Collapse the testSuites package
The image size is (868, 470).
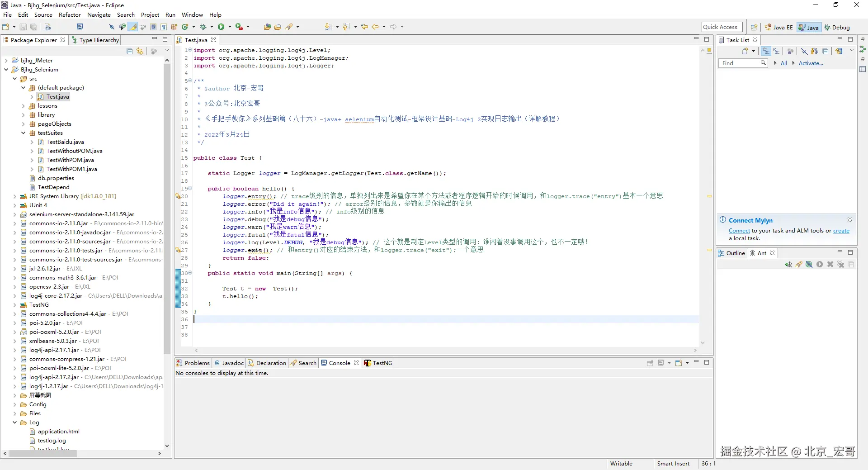tap(23, 133)
